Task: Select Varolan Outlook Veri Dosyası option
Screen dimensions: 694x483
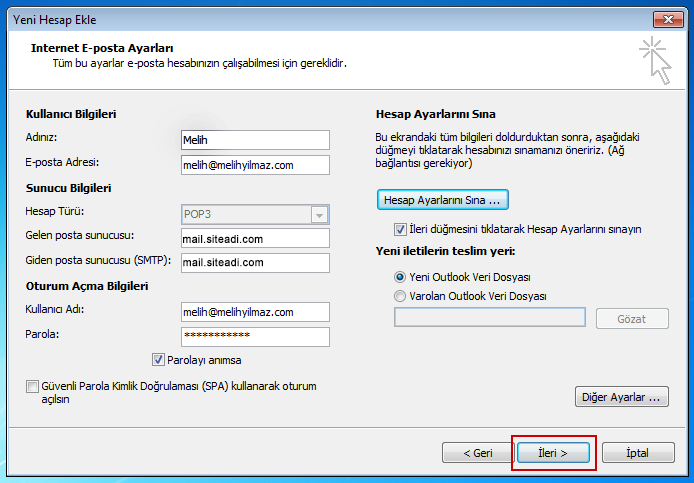Action: [401, 296]
